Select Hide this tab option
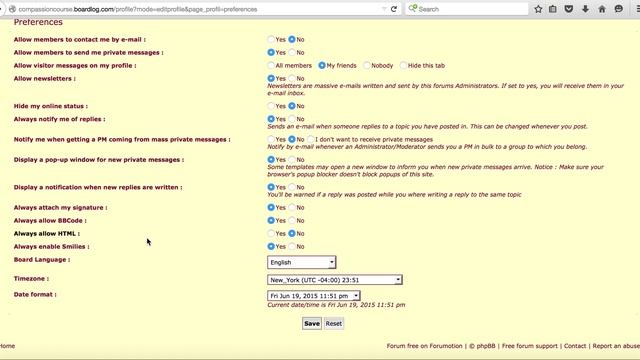This screenshot has height=360, width=640. point(403,65)
